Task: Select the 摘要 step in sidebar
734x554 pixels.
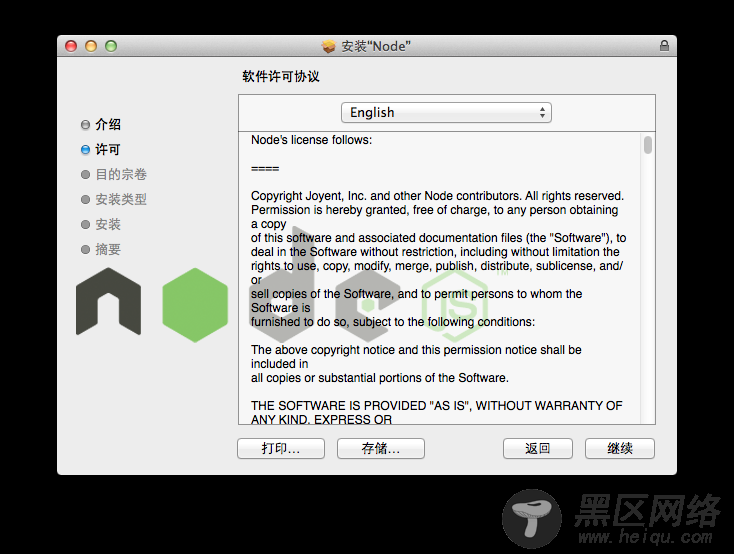Action: (x=101, y=249)
